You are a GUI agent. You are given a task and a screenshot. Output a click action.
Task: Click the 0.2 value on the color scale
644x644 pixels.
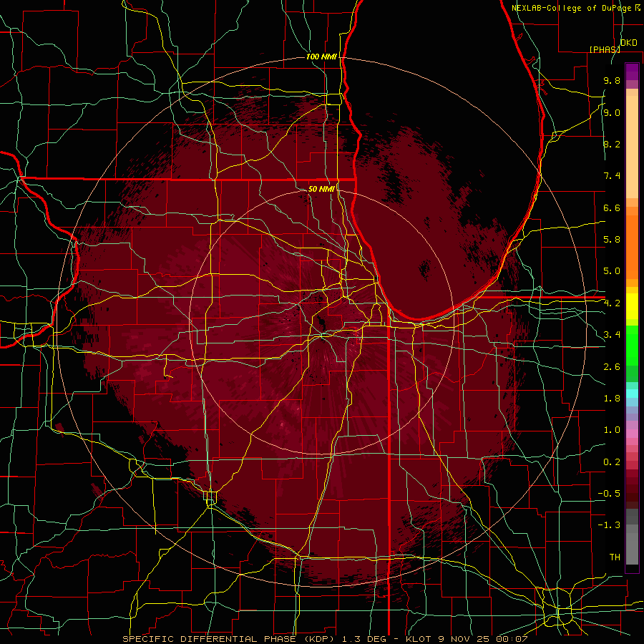(612, 462)
